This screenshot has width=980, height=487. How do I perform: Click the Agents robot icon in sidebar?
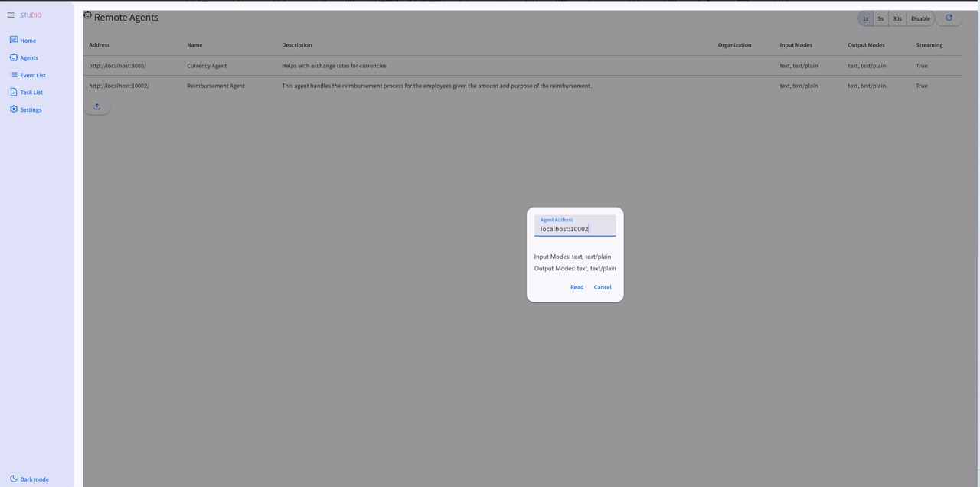click(14, 57)
